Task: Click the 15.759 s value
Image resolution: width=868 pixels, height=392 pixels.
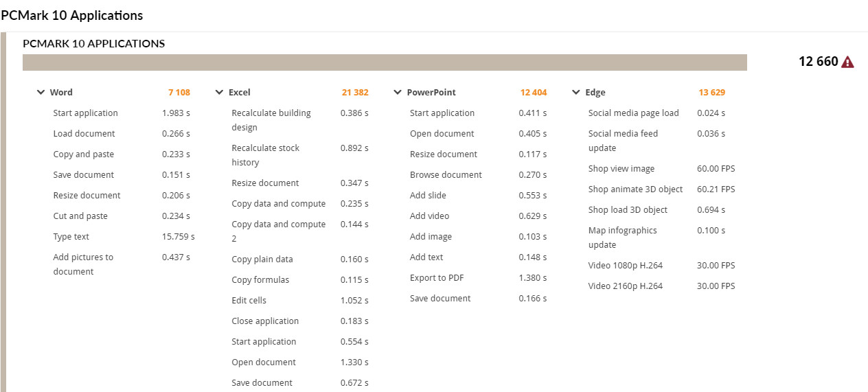Action: (x=179, y=236)
